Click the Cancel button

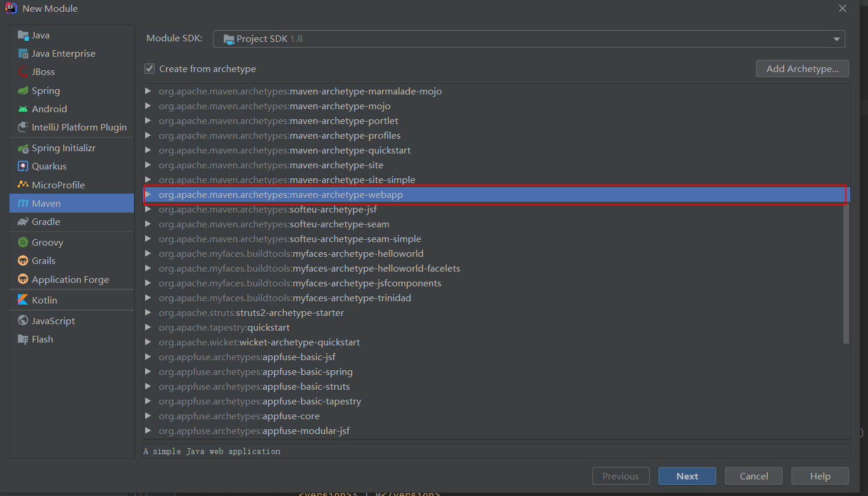(754, 476)
